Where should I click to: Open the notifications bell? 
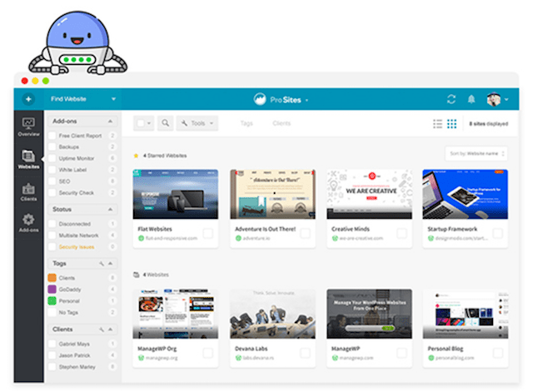click(471, 99)
